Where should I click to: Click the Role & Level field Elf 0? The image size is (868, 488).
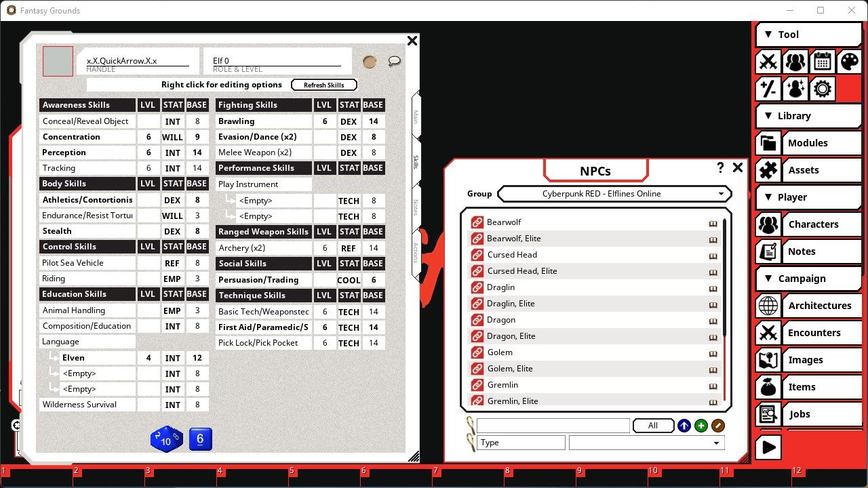pyautogui.click(x=277, y=61)
